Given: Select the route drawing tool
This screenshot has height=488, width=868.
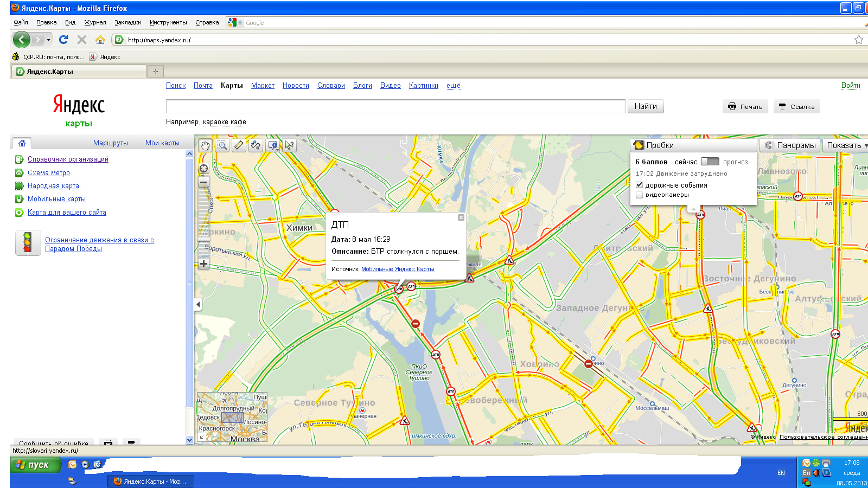Looking at the screenshot, I should [x=256, y=145].
